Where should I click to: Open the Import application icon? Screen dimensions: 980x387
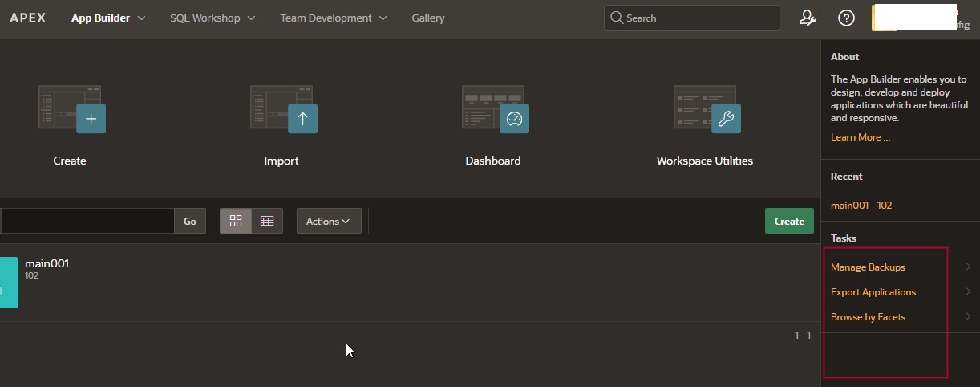click(283, 109)
